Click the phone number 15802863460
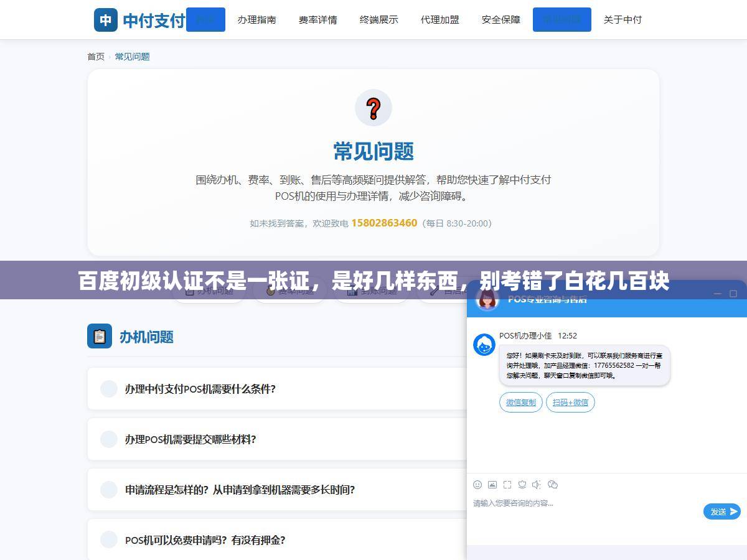This screenshot has height=560, width=747. click(384, 223)
